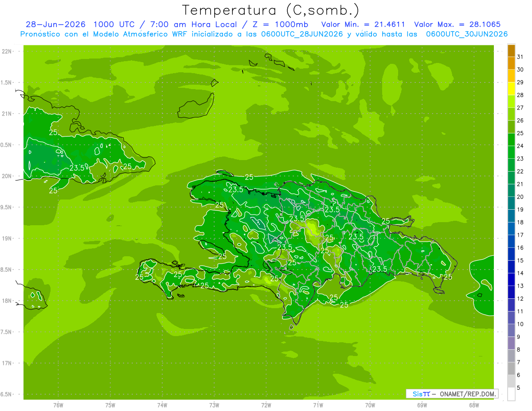
Task: Click the blue 'Sis' logo text
Action: pyautogui.click(x=417, y=394)
